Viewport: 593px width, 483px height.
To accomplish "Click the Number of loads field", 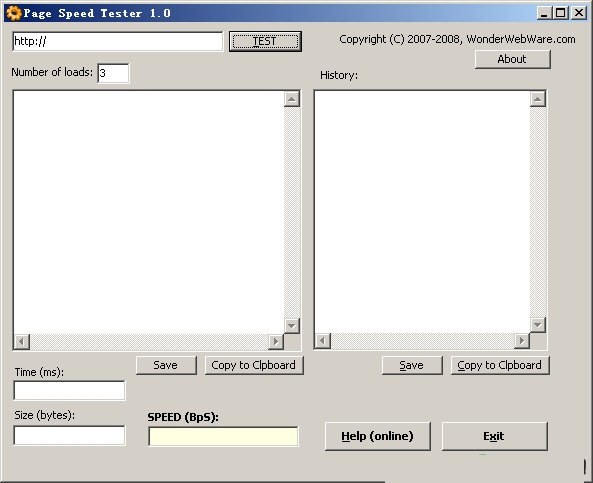I will pyautogui.click(x=113, y=73).
